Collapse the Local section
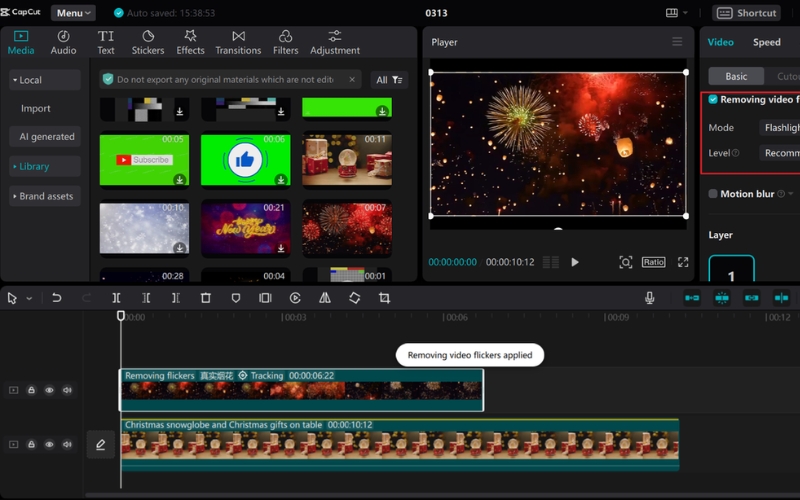The image size is (800, 500). click(x=45, y=80)
